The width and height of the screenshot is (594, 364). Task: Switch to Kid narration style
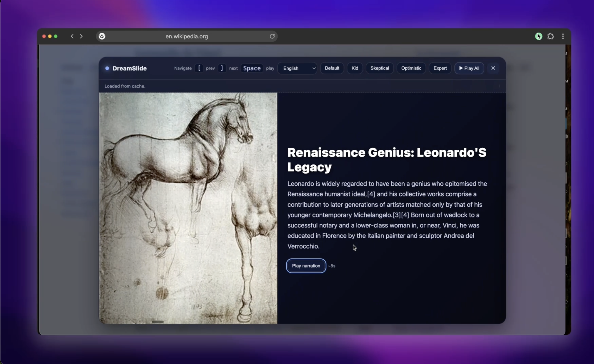(x=355, y=68)
